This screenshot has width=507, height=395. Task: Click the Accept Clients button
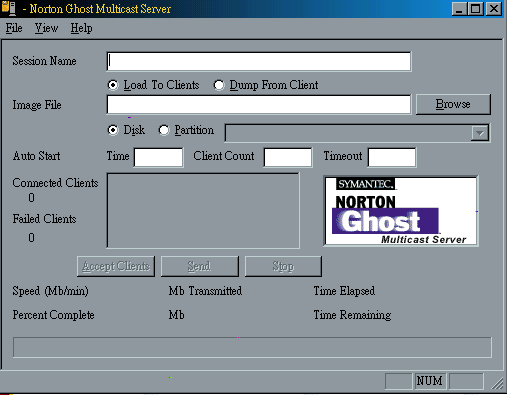[116, 266]
